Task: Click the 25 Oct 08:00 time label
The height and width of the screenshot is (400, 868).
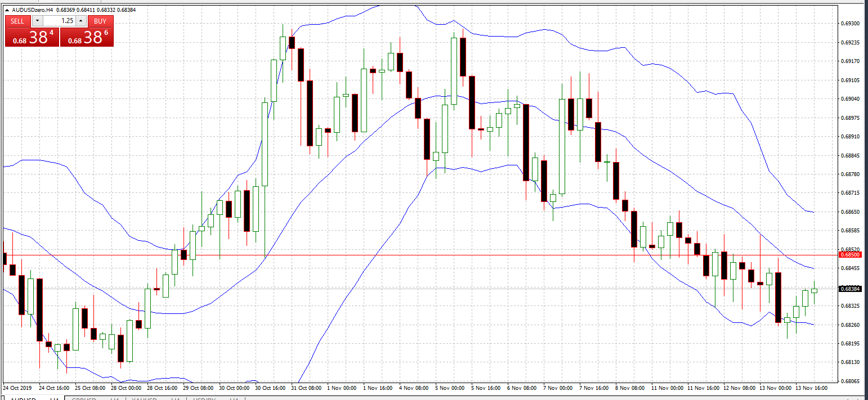Action: tap(91, 388)
